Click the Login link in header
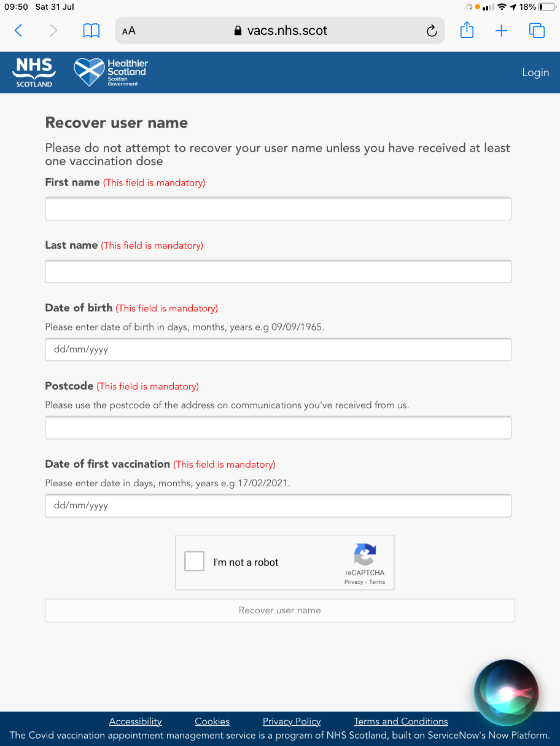Screen dimensions: 560x746 (535, 72)
